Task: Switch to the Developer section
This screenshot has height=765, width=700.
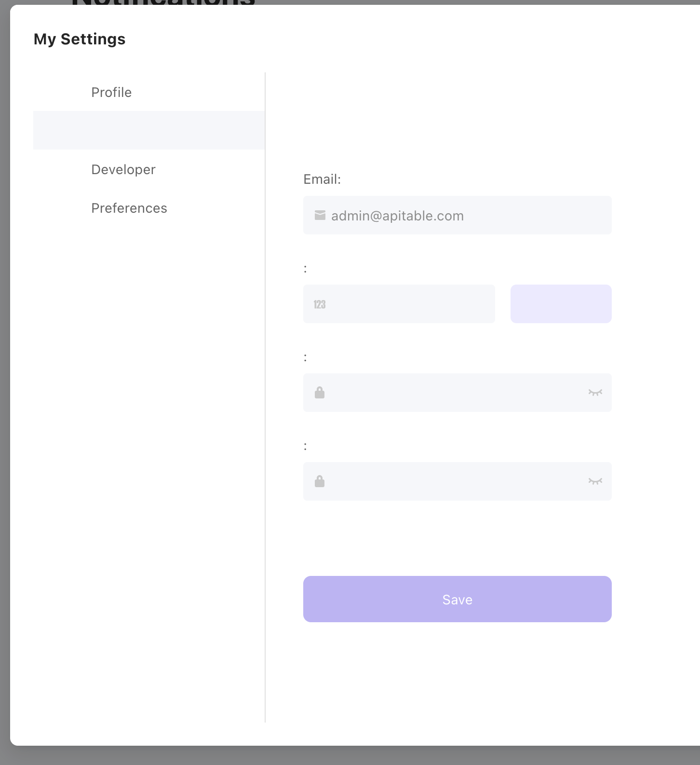Action: click(x=123, y=169)
